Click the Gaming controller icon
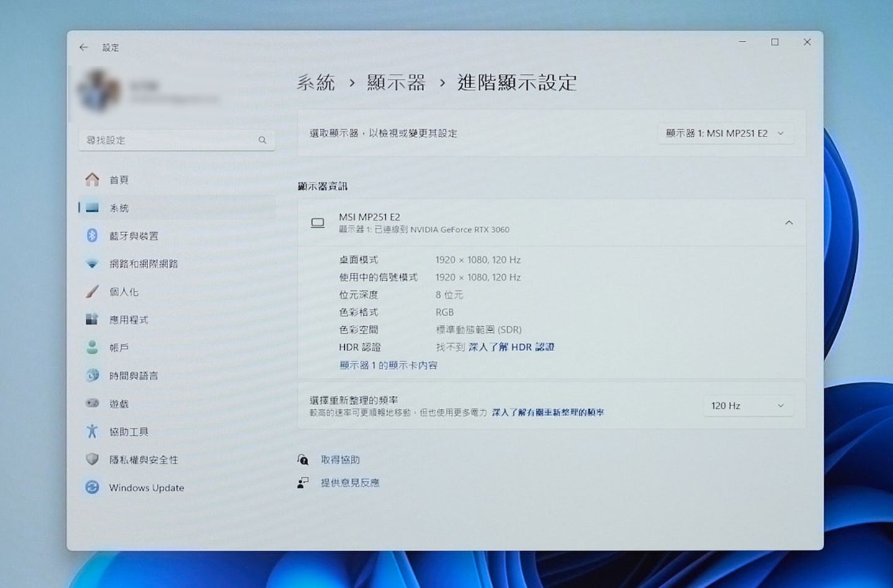This screenshot has width=893, height=588. (x=92, y=403)
